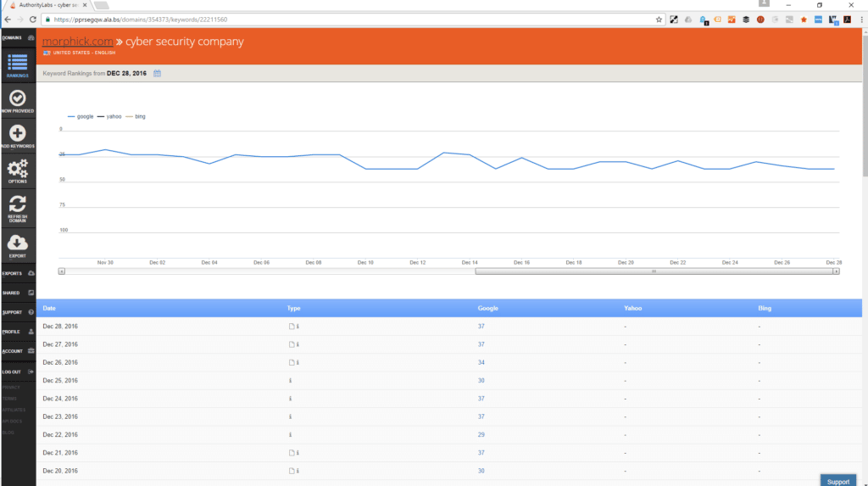Click the Bing column header
This screenshot has width=868, height=486.
pyautogui.click(x=765, y=308)
